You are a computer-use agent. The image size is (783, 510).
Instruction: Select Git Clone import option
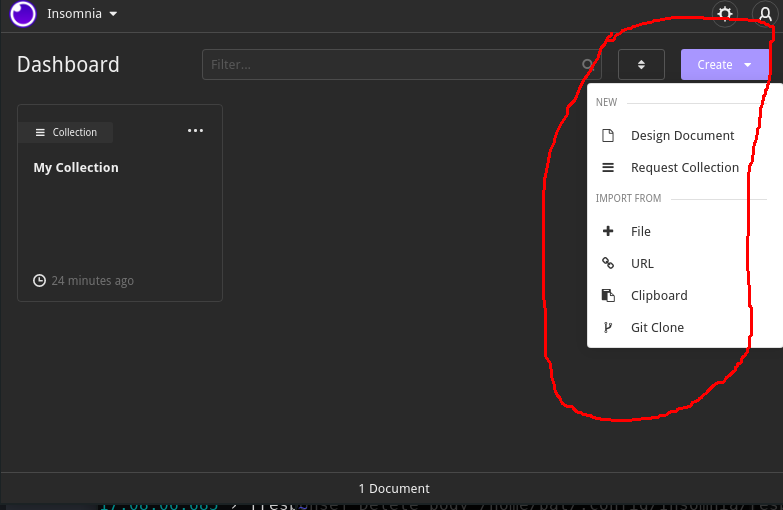[685, 327]
